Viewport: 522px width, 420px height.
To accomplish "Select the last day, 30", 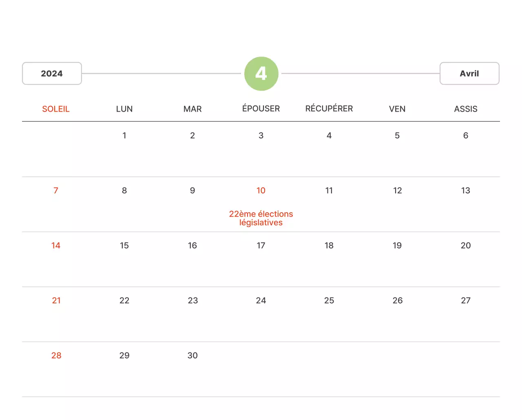I will click(x=192, y=355).
